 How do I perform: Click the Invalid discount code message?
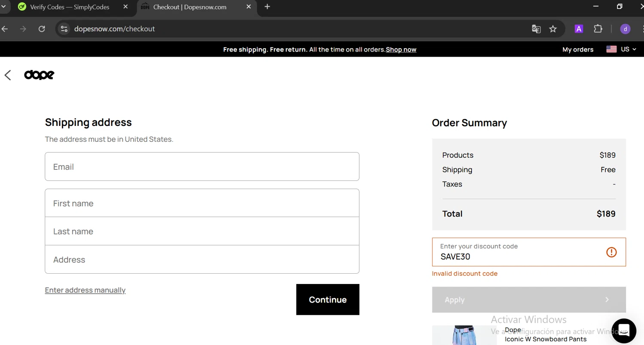(x=465, y=273)
